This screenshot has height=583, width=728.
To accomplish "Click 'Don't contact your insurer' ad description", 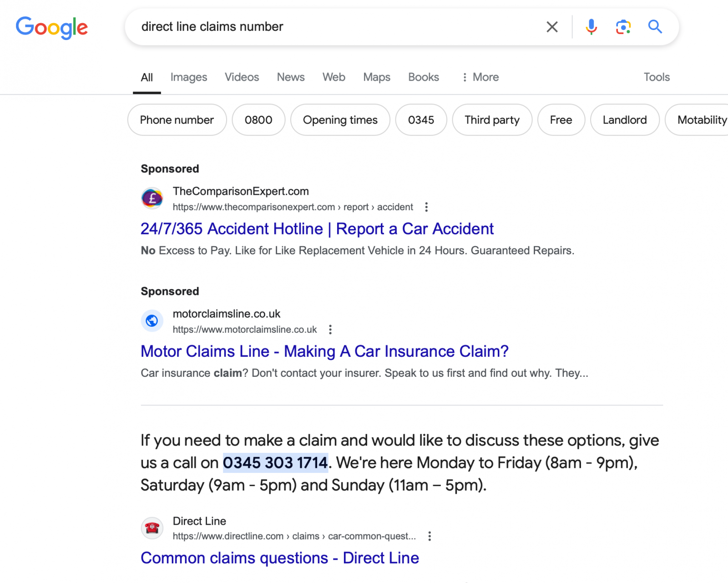I will 364,373.
